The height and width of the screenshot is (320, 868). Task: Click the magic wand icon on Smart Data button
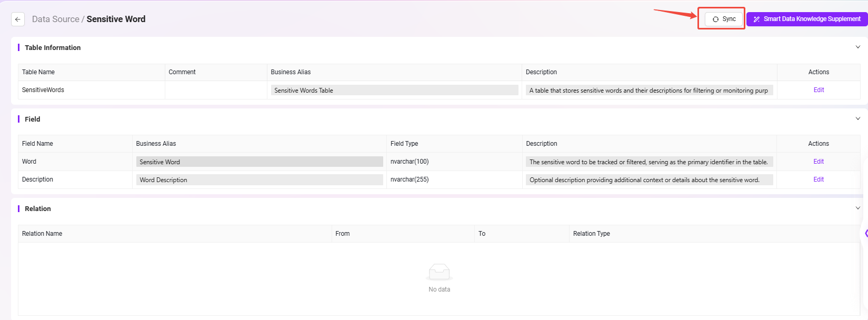click(x=756, y=19)
